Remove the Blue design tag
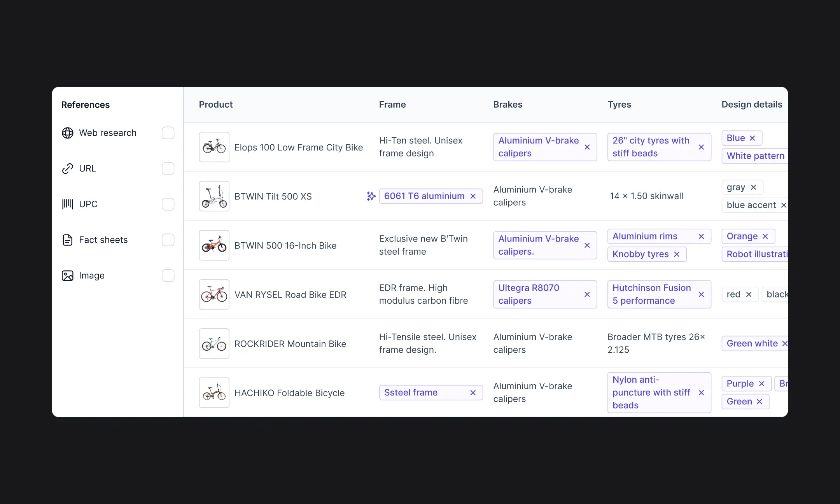This screenshot has width=840, height=504. 752,138
